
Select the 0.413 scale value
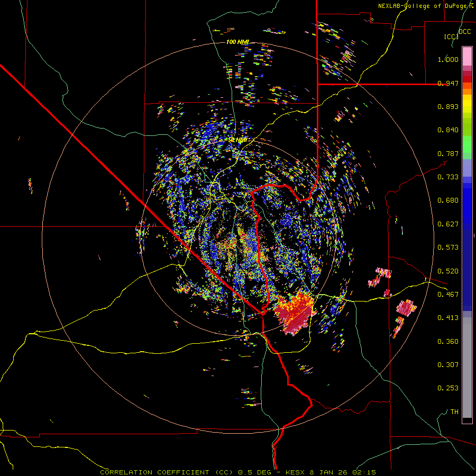tap(448, 318)
